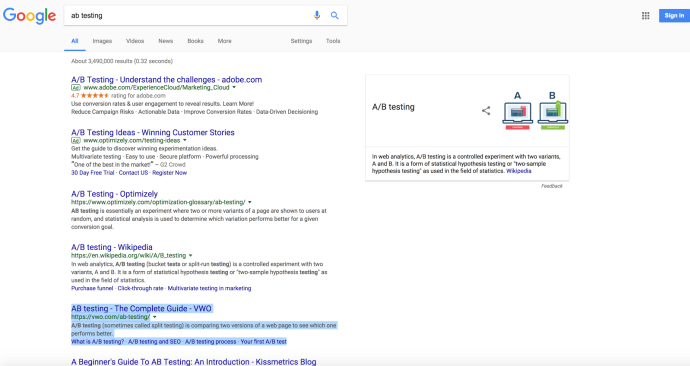Open A/B Testing Ideas Optimizely ad

(153, 132)
